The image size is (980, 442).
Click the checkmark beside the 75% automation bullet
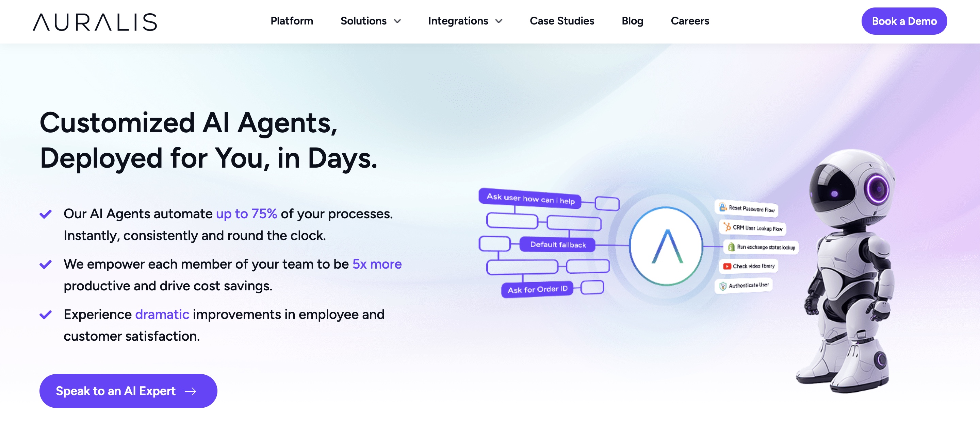coord(46,214)
